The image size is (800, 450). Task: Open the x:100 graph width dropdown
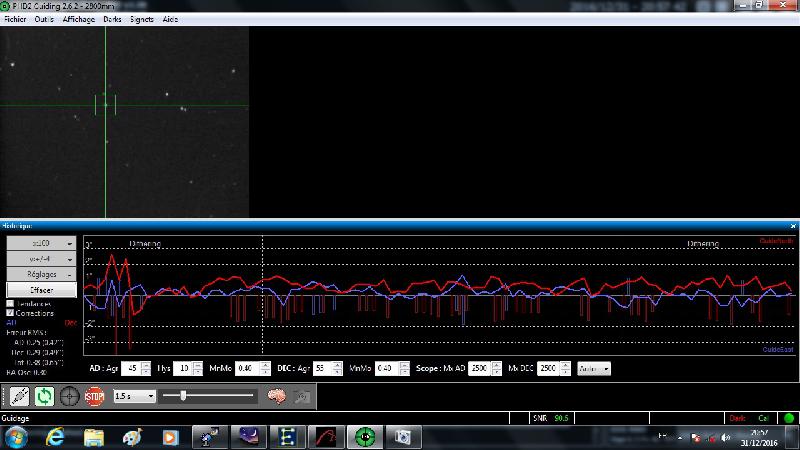[41, 243]
